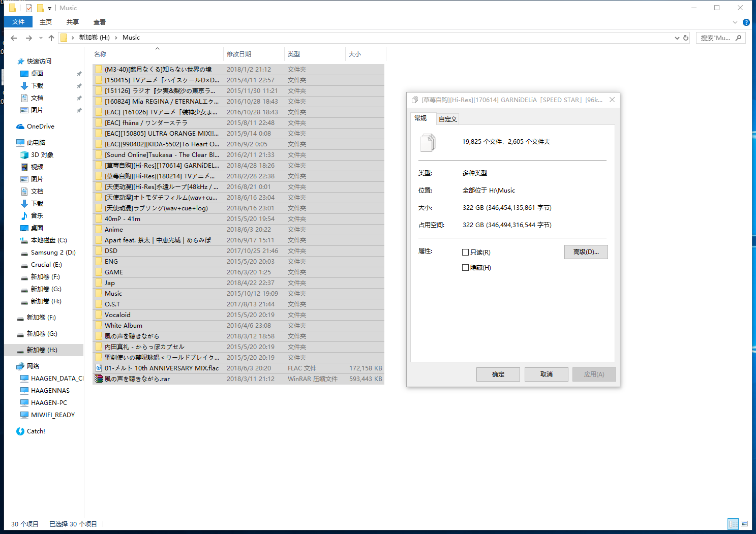This screenshot has height=534, width=756.
Task: Switch to large thumbnails view icon
Action: pyautogui.click(x=744, y=524)
